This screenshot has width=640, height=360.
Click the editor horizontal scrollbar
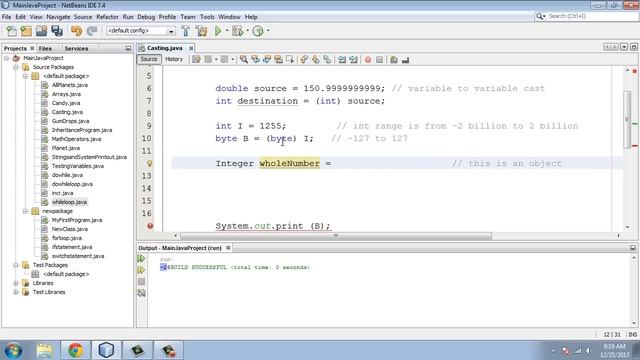pyautogui.click(x=336, y=236)
